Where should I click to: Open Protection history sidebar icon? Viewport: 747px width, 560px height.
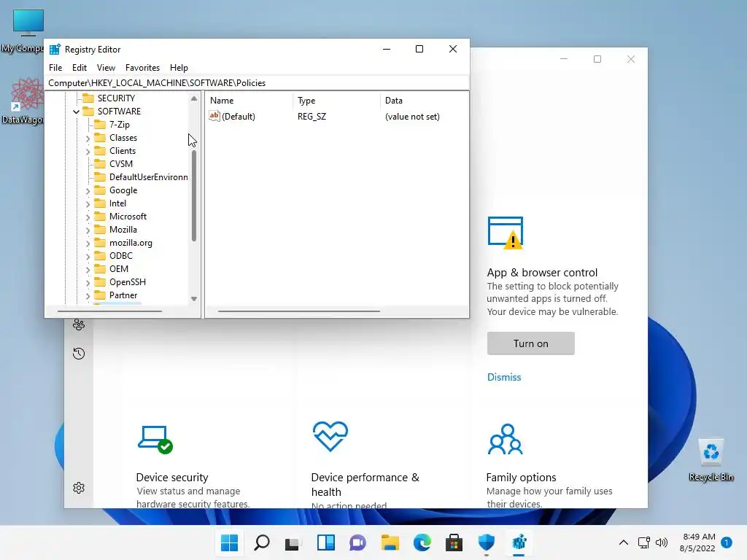tap(79, 354)
